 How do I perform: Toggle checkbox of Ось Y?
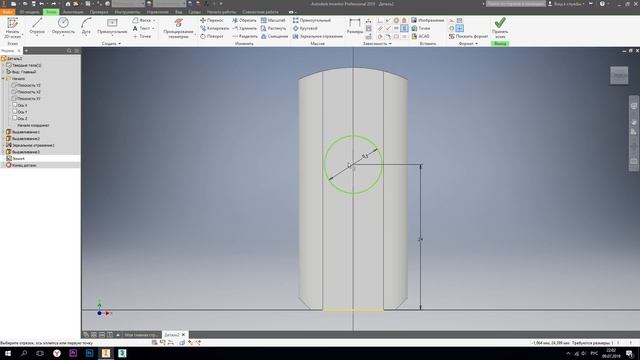click(14, 111)
